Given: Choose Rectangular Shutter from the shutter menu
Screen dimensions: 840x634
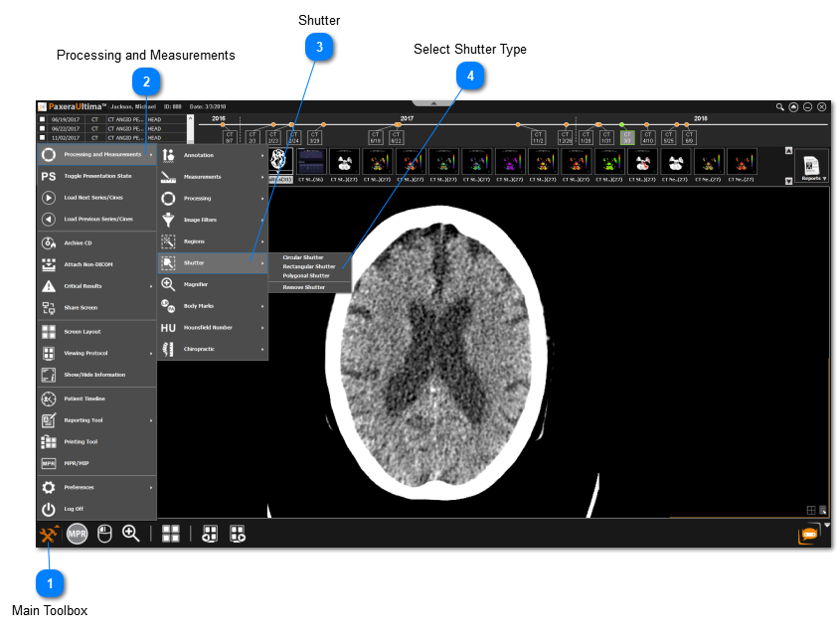Looking at the screenshot, I should click(x=308, y=266).
